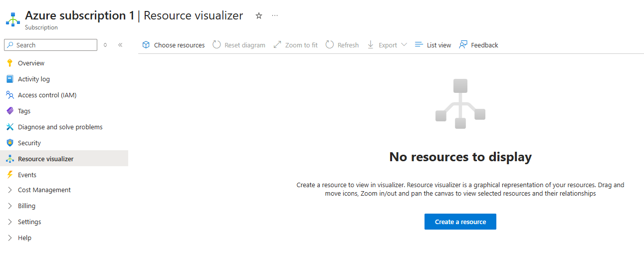Expand the Help chevron
The height and width of the screenshot is (278, 644).
pyautogui.click(x=10, y=238)
